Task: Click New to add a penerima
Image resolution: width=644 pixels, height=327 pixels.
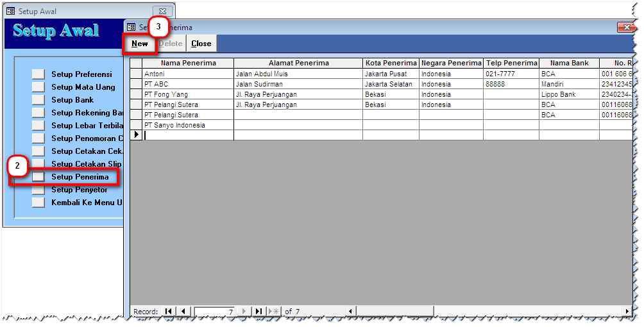Action: click(x=140, y=44)
